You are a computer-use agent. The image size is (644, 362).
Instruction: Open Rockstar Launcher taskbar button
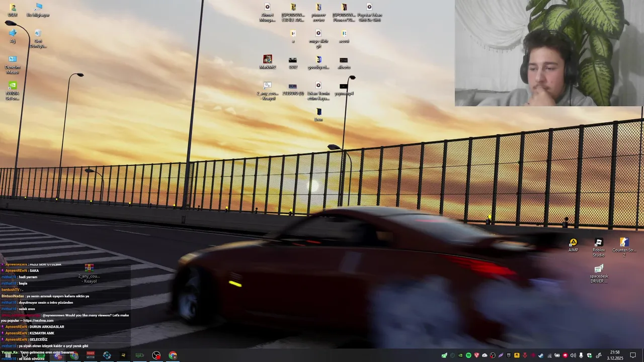pos(123,355)
